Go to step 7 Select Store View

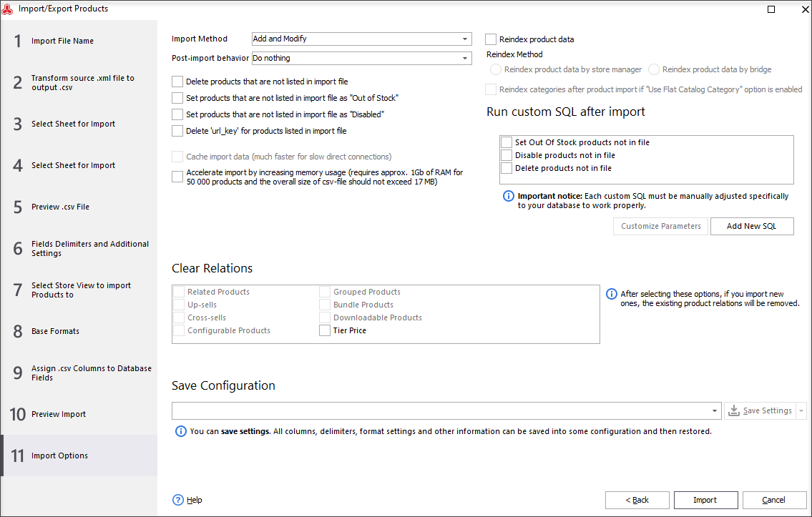click(x=79, y=290)
